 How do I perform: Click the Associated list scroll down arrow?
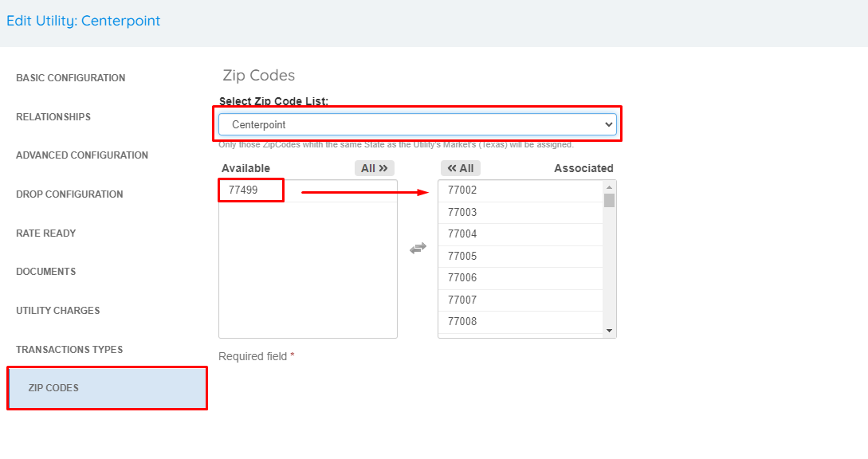click(x=609, y=331)
